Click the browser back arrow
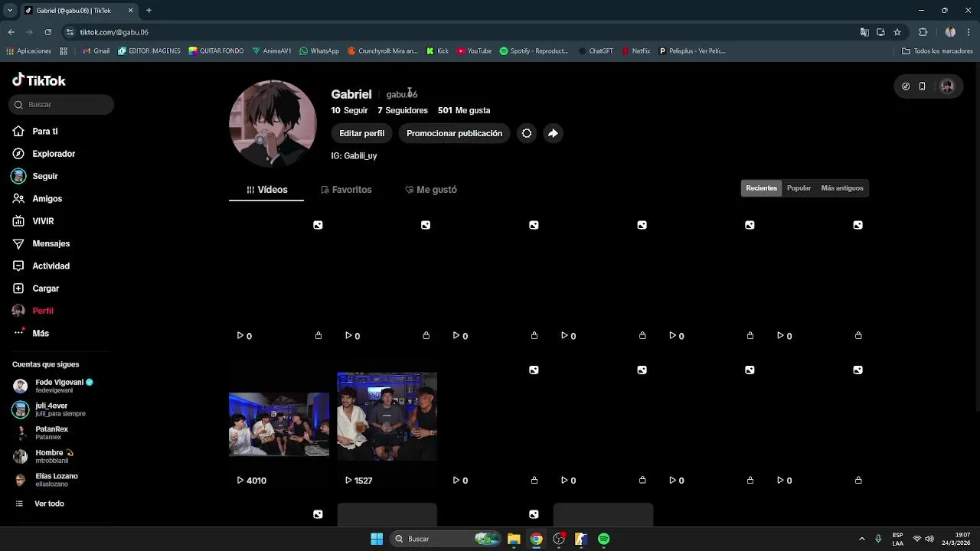The height and width of the screenshot is (551, 980). tap(11, 32)
